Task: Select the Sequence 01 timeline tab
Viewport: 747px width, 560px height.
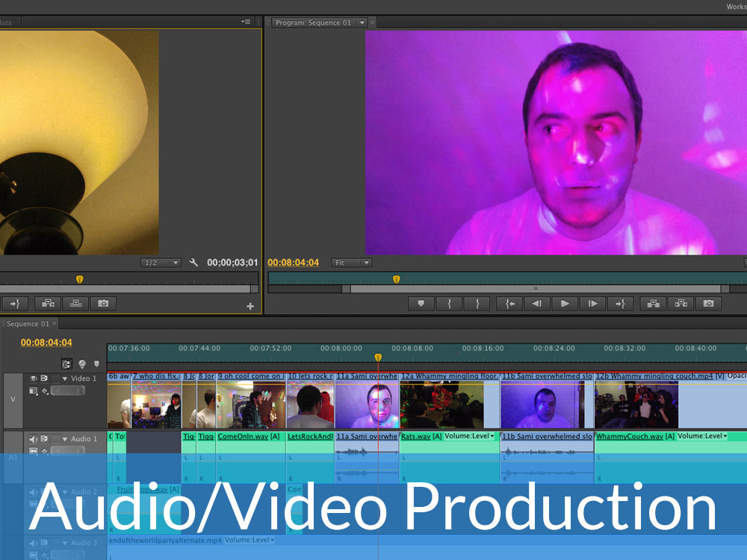Action: point(28,324)
